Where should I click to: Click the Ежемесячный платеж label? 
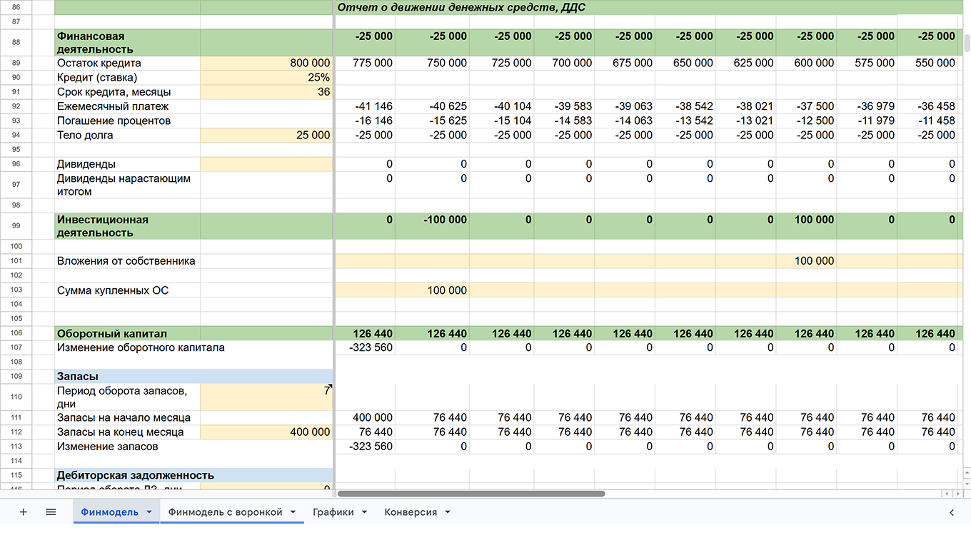pos(113,106)
